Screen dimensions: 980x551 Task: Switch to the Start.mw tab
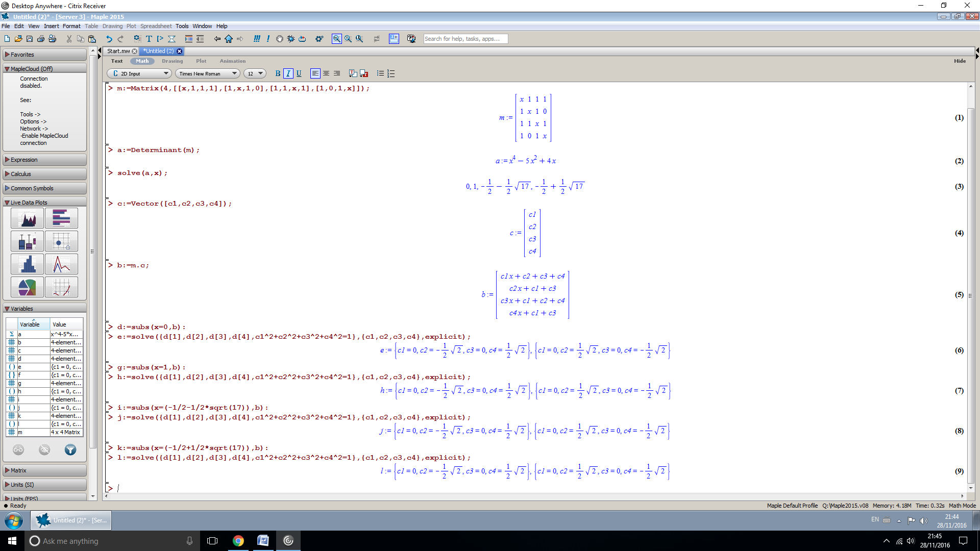click(118, 51)
